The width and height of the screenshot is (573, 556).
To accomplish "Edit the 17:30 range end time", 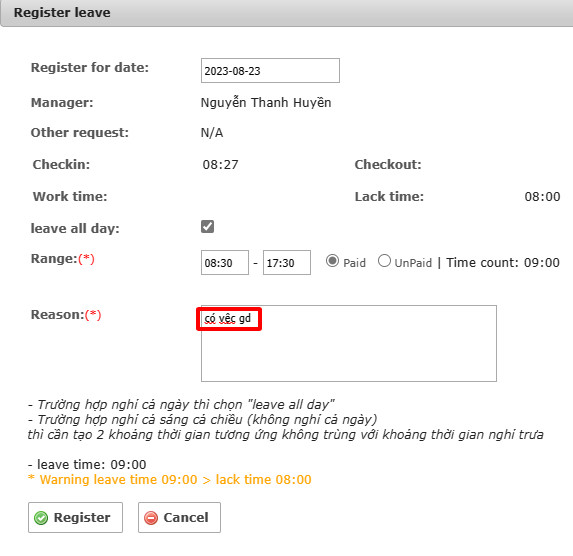I will click(287, 262).
